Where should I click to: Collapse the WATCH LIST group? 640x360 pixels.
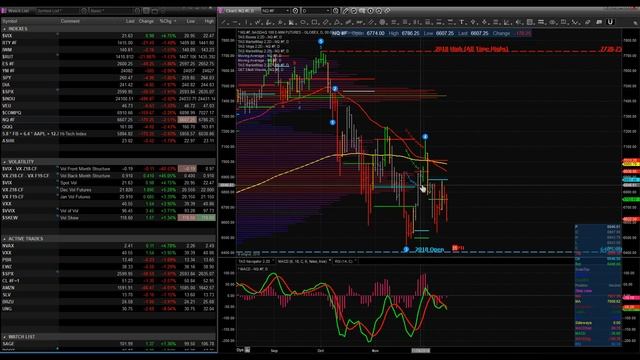click(4, 337)
